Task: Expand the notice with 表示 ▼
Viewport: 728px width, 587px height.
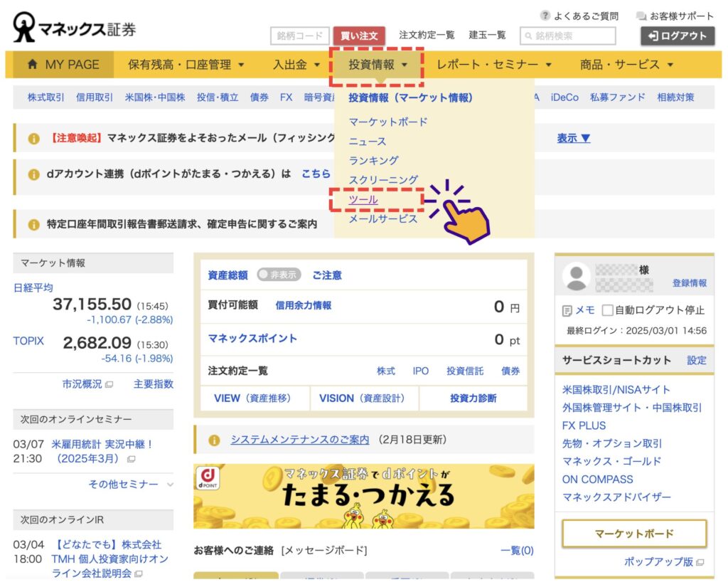Action: click(x=574, y=138)
